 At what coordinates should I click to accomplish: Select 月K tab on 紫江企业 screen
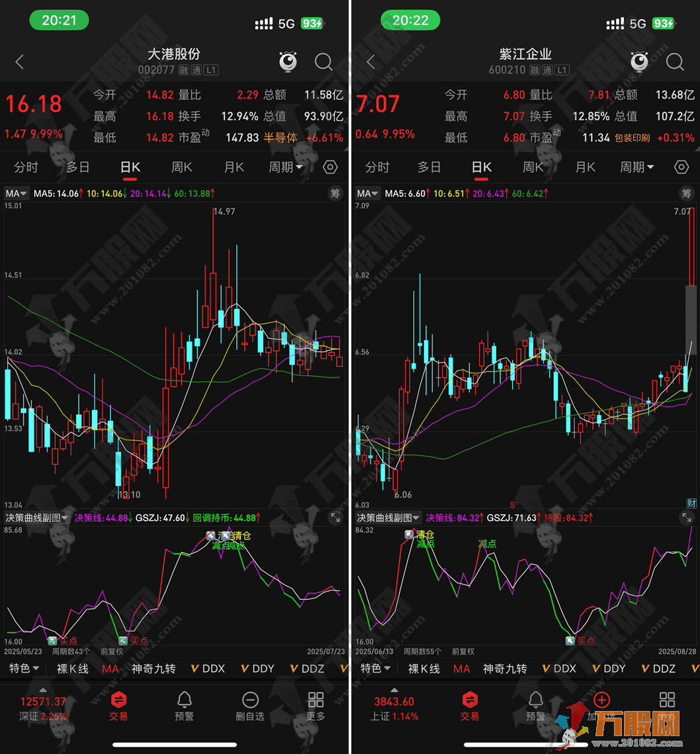pos(585,167)
